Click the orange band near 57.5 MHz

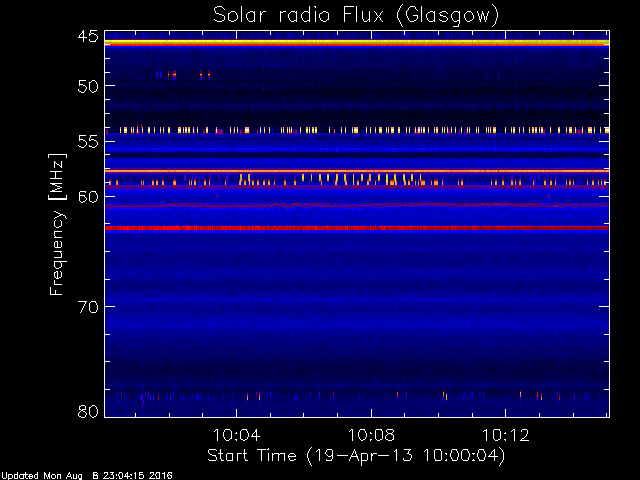click(357, 171)
